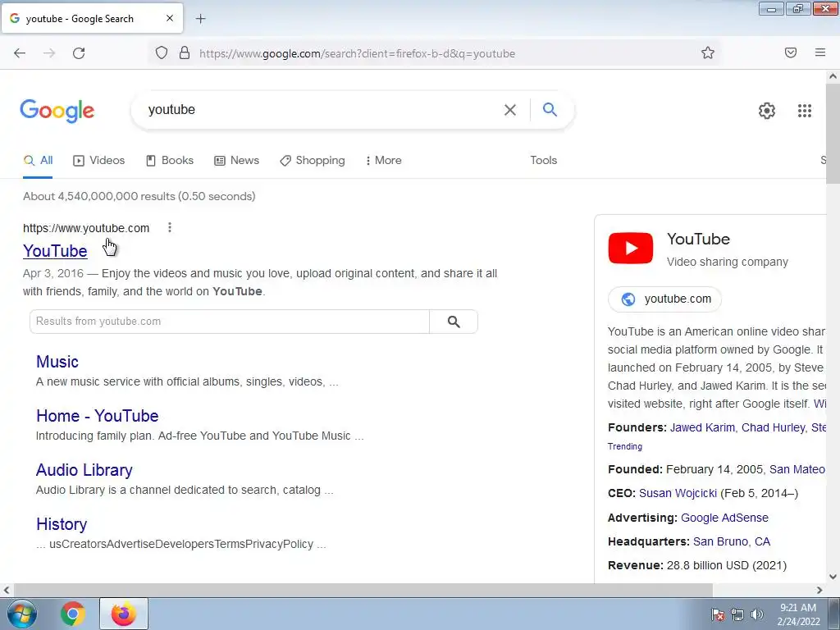Click the magnifier in youtube.com results search
The width and height of the screenshot is (840, 630).
point(453,322)
